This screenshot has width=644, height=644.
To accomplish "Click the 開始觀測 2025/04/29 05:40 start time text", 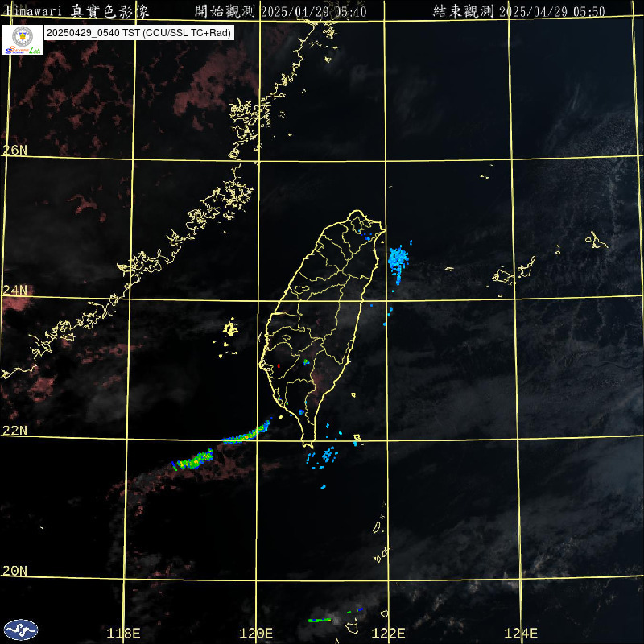I will (x=280, y=11).
